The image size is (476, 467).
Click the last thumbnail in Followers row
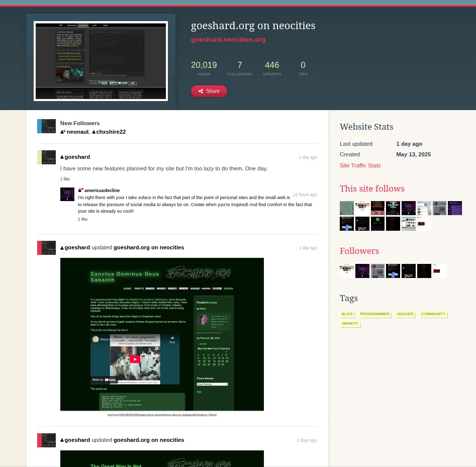439,271
